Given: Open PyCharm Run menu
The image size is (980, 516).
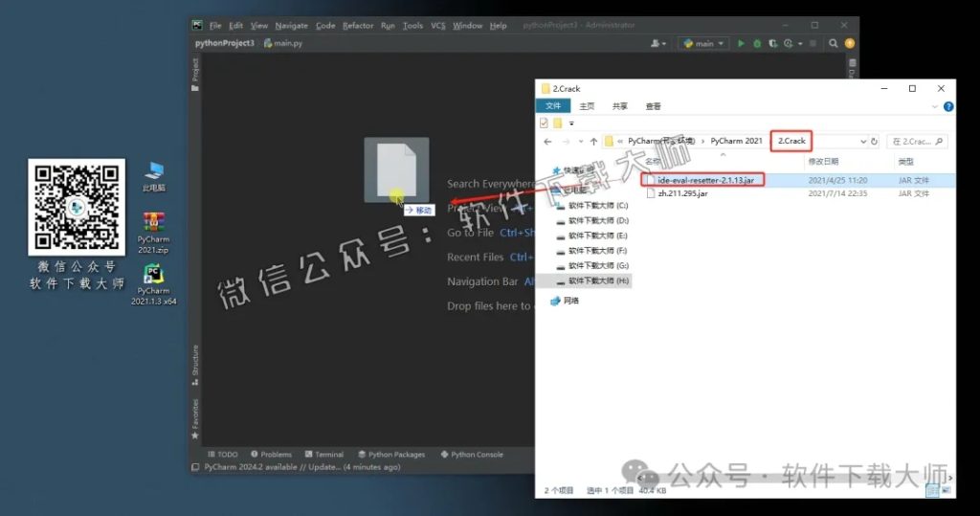Looking at the screenshot, I should [388, 26].
